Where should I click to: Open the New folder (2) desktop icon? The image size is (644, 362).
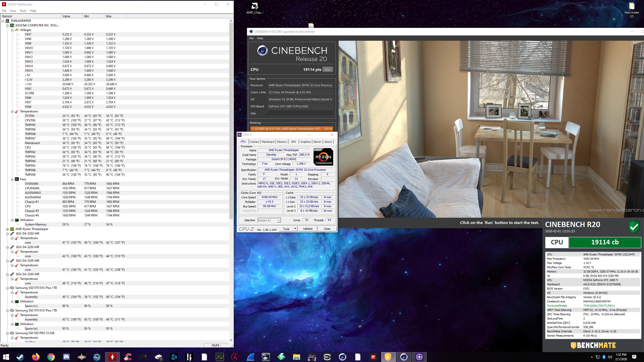click(632, 10)
